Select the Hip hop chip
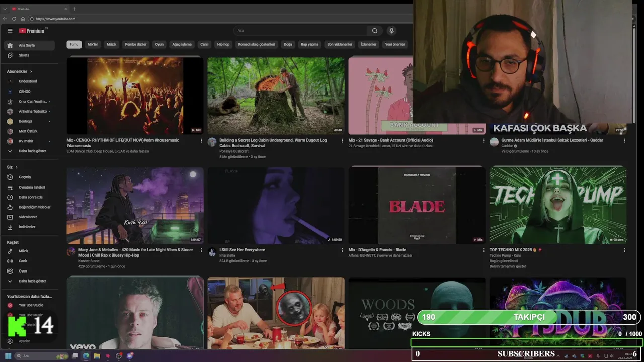Image resolution: width=644 pixels, height=362 pixels. click(x=223, y=44)
